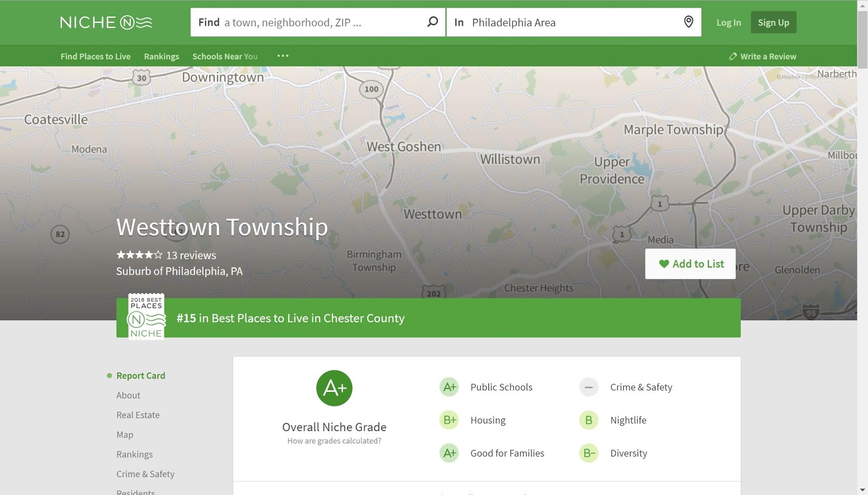Click the B+ Housing grade circle
Viewport: 868px width, 495px height.
(x=449, y=420)
